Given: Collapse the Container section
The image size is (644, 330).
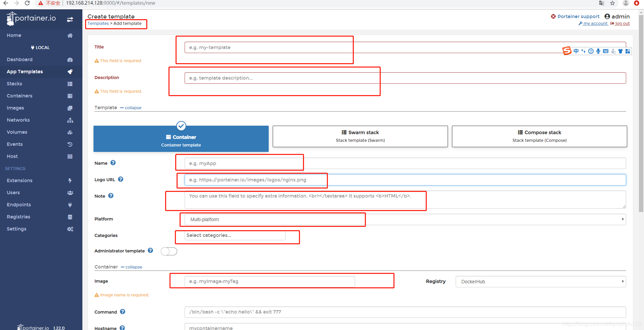Looking at the screenshot, I should [x=131, y=267].
